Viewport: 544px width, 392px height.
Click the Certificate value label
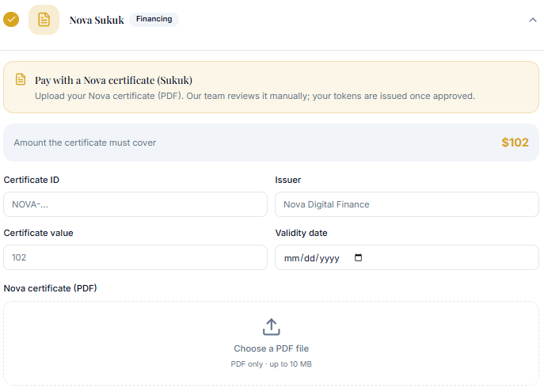pyautogui.click(x=39, y=233)
